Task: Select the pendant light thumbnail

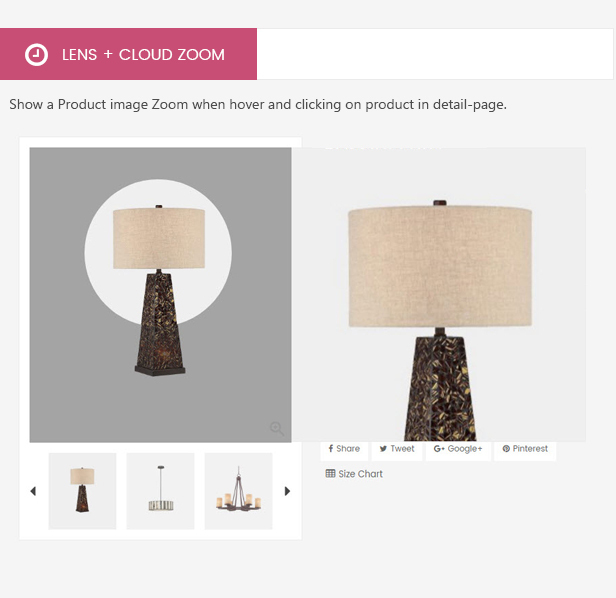Action: tap(160, 491)
